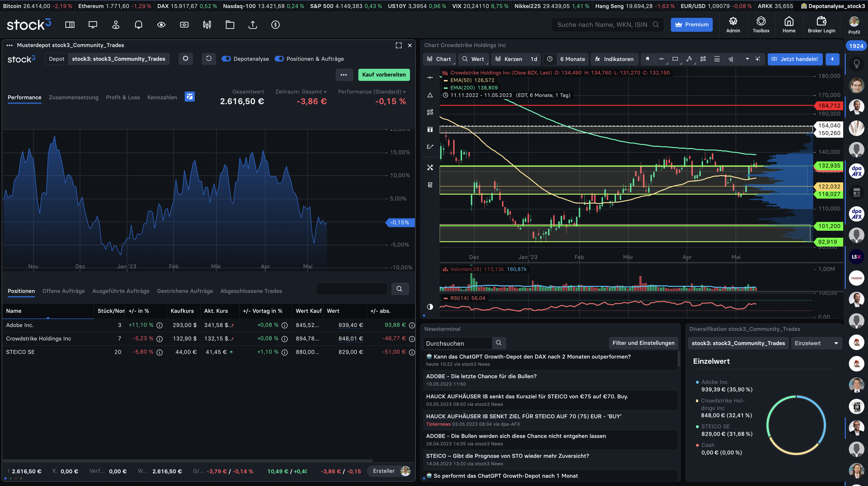The width and height of the screenshot is (868, 486).
Task: Open the Indikatoren button
Action: 614,59
